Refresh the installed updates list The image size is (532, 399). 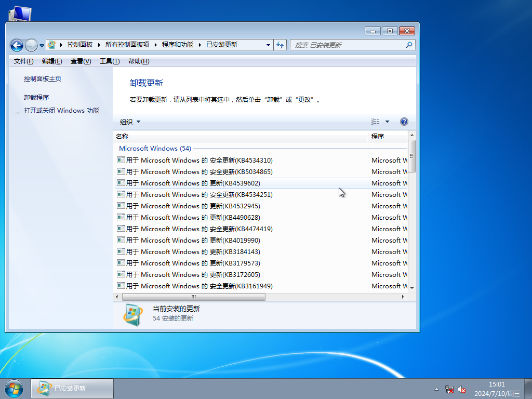(280, 45)
